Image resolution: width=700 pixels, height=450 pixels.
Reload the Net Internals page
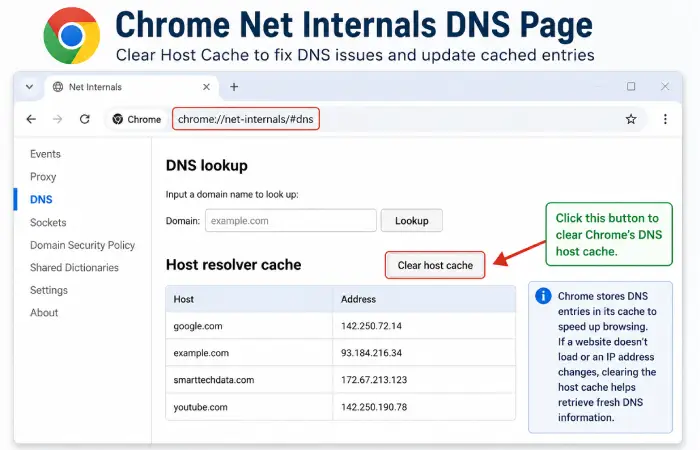pyautogui.click(x=85, y=119)
